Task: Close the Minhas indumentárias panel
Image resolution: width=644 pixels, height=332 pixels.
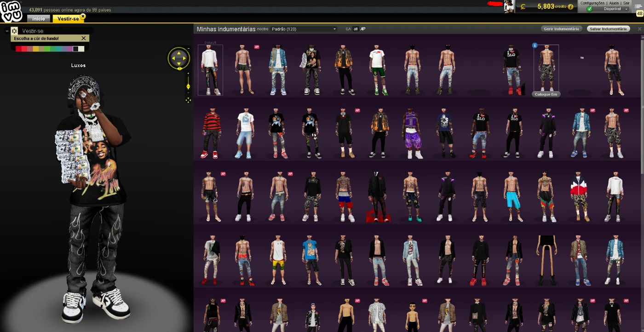Action: pyautogui.click(x=639, y=29)
